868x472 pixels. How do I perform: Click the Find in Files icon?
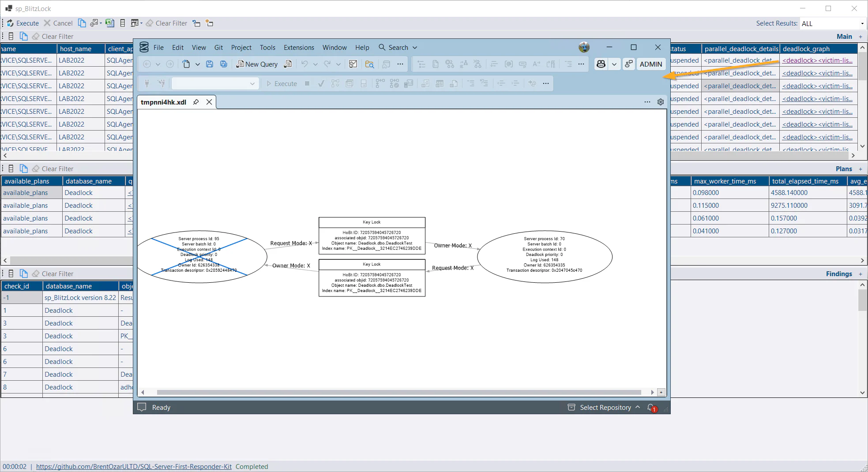click(x=370, y=64)
